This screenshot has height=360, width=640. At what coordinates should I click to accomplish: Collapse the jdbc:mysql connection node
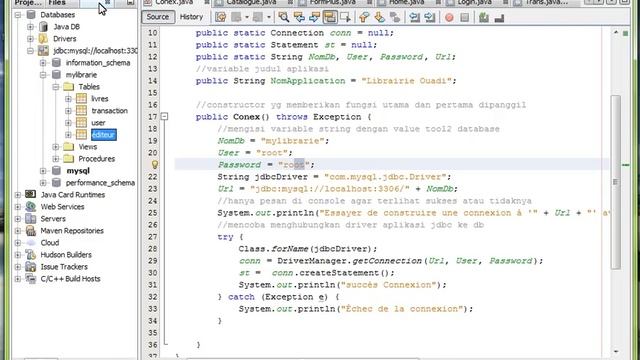point(31,51)
